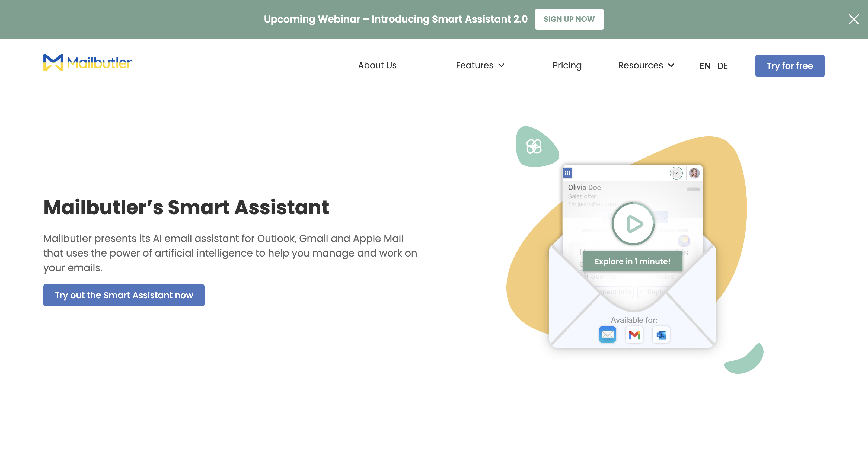
Task: Click the Mailbutler's Smart Assistant heading
Action: [x=186, y=207]
